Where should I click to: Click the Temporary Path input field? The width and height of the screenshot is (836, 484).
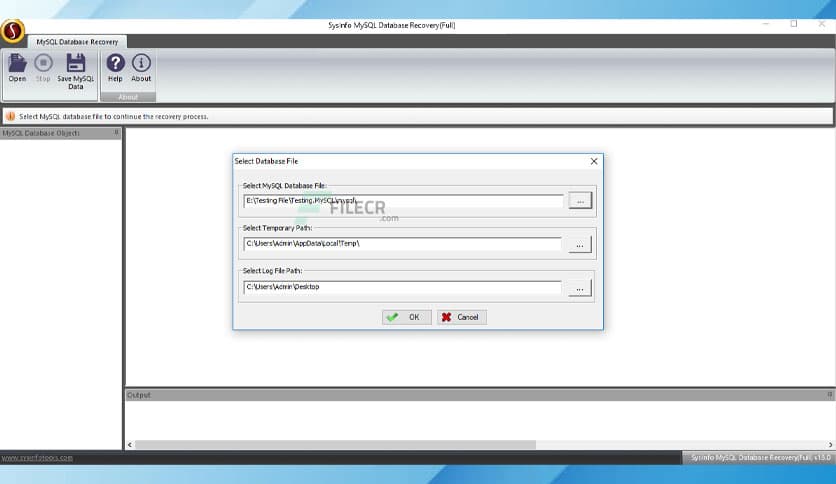coord(403,244)
